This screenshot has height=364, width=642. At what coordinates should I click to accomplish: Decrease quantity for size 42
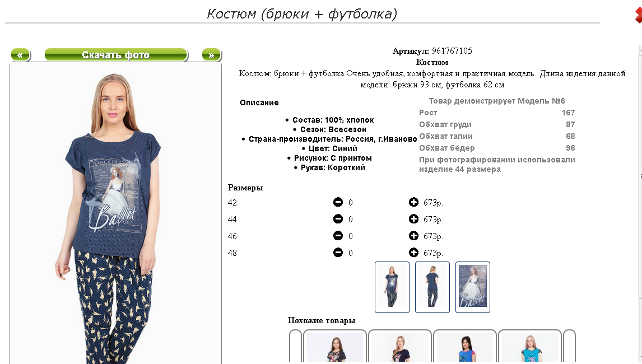338,202
